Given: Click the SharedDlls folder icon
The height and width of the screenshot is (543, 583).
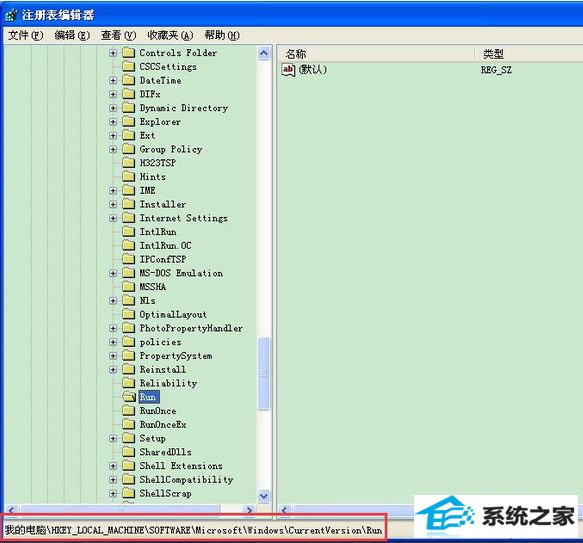Looking at the screenshot, I should point(129,452).
